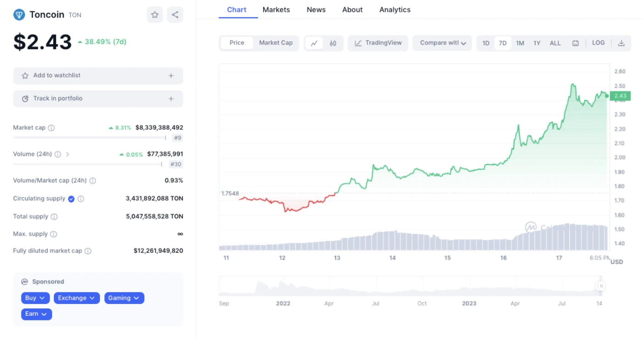Open the News tab
This screenshot has width=644, height=341.
316,10
